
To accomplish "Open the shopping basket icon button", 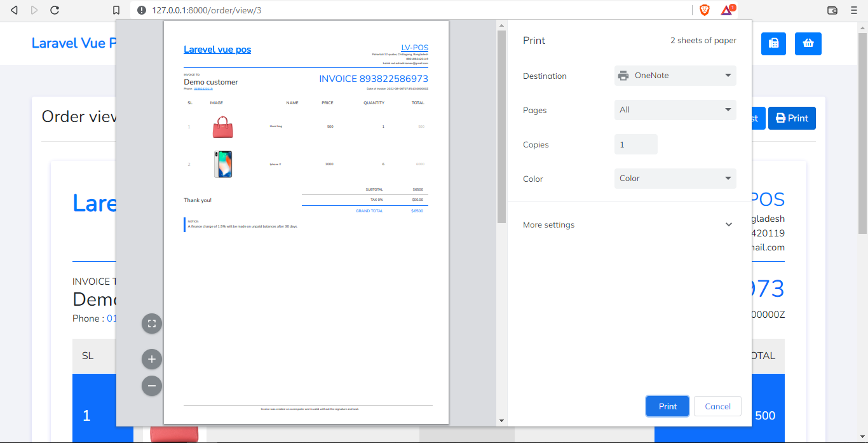I will click(x=808, y=43).
